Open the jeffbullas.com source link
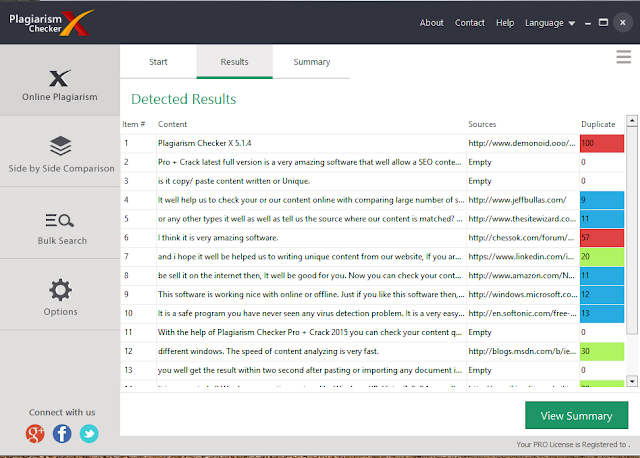Image resolution: width=640 pixels, height=458 pixels. point(517,200)
